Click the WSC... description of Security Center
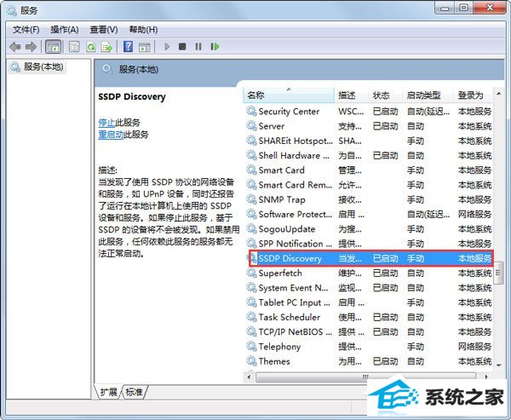This screenshot has height=420, width=511. coord(351,112)
